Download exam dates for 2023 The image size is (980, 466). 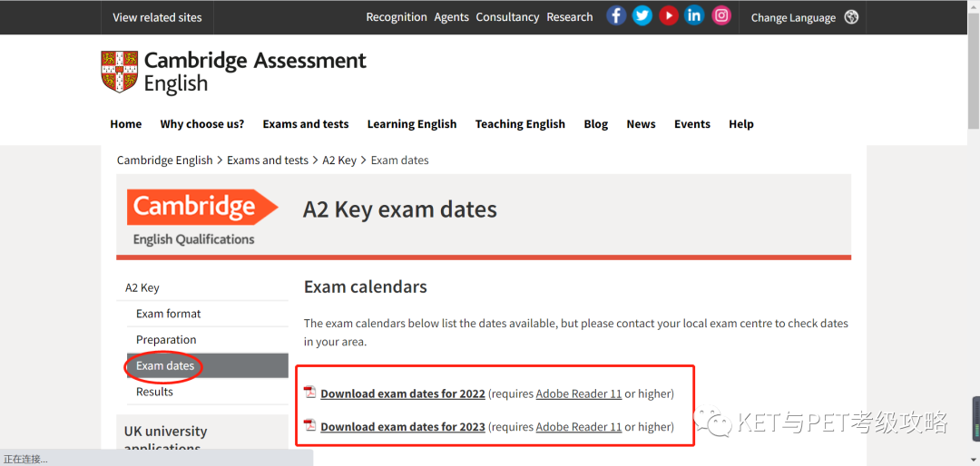(403, 427)
